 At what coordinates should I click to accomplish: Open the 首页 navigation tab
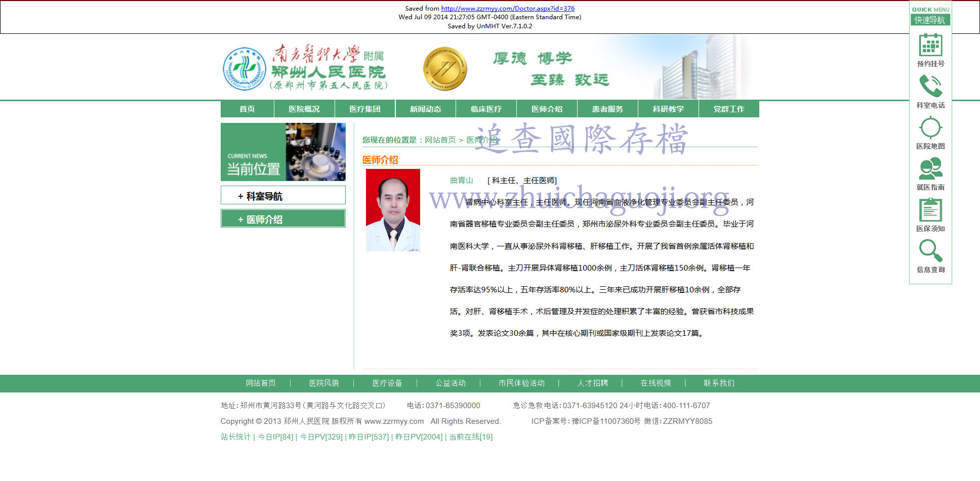point(247,109)
